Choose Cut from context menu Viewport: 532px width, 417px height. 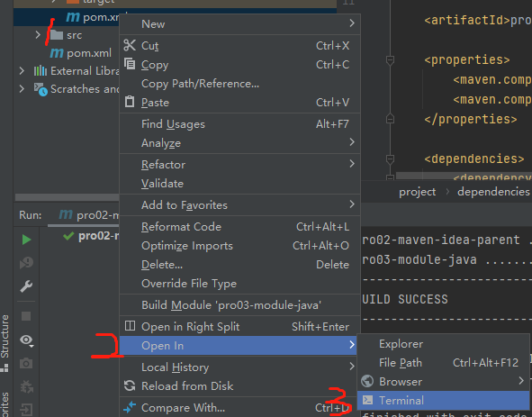click(x=239, y=46)
